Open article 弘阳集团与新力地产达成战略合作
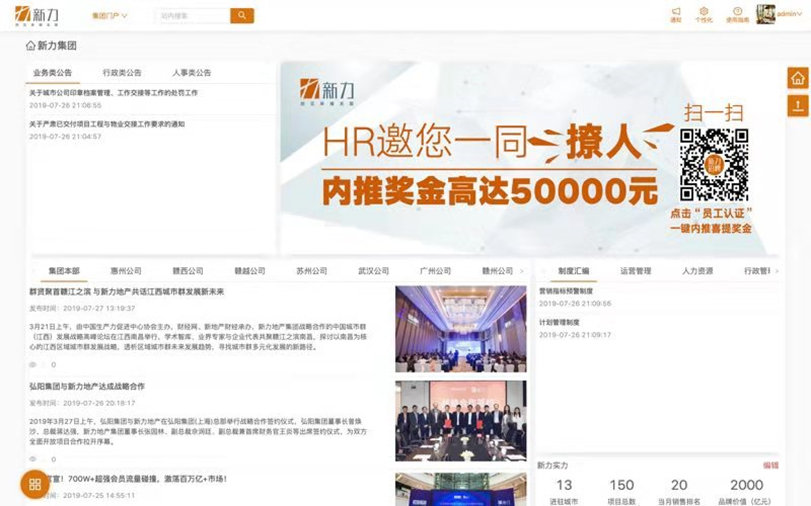811x506 pixels. coord(87,386)
